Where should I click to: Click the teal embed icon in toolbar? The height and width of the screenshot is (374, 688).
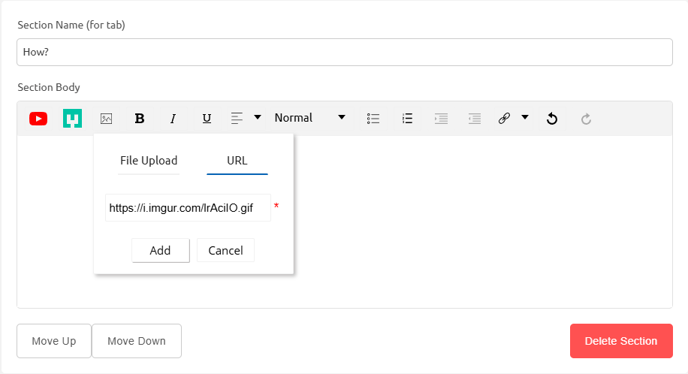72,119
